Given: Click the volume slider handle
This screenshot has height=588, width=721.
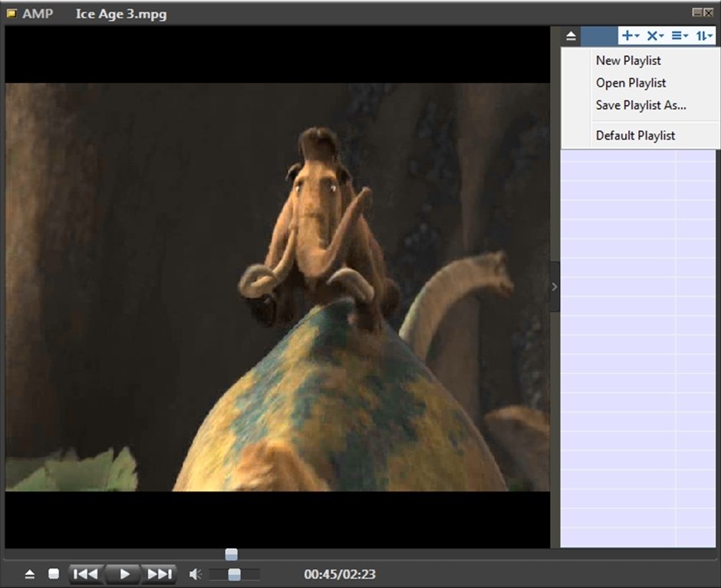Looking at the screenshot, I should coord(235,573).
